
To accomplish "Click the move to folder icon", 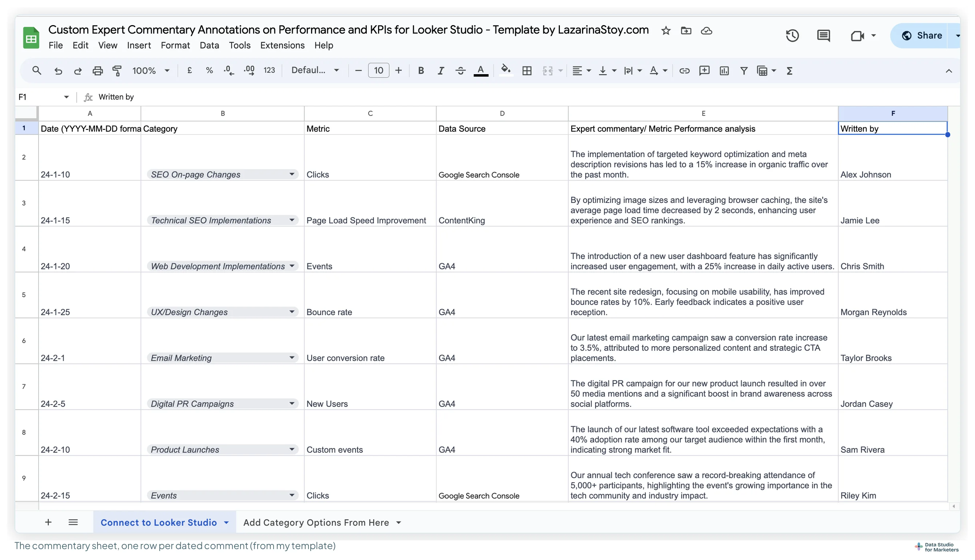I will [x=686, y=31].
